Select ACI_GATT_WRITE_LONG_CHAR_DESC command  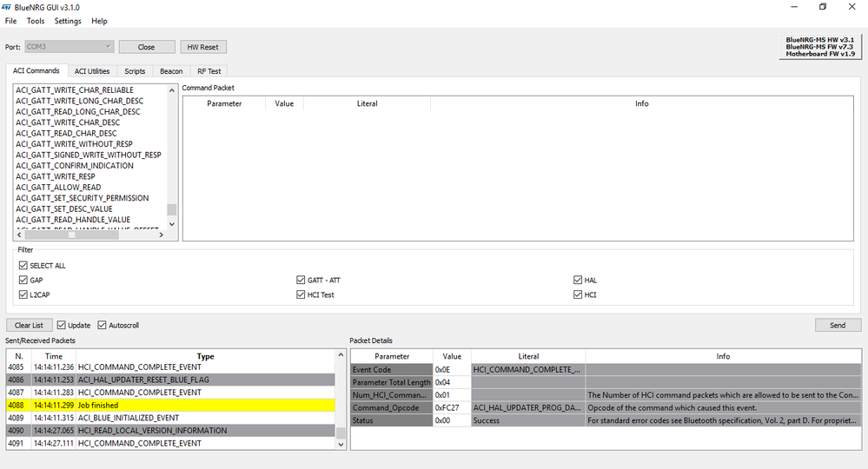pyautogui.click(x=80, y=101)
